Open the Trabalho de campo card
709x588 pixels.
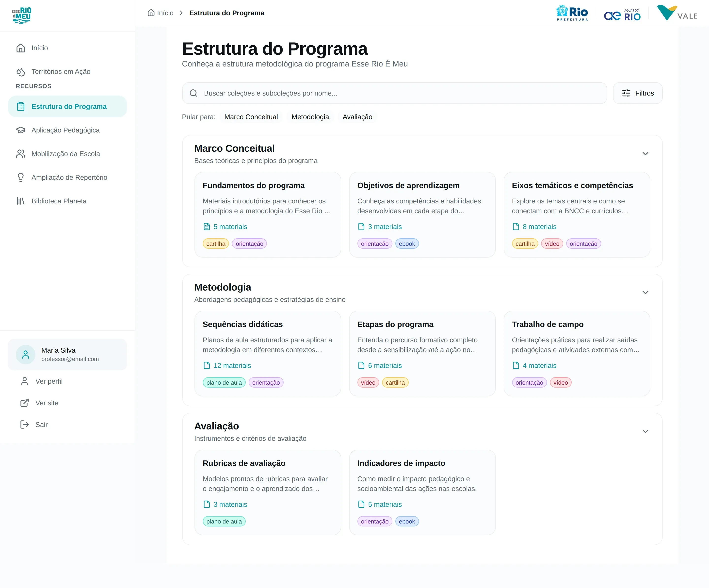pos(577,354)
